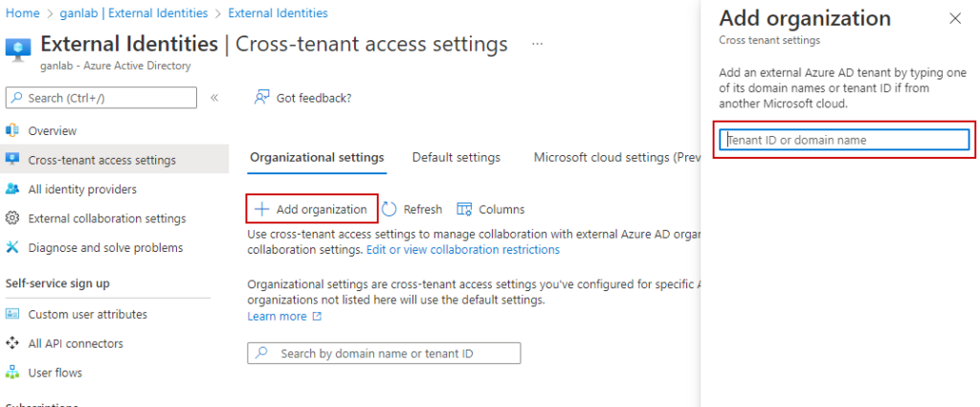Viewport: 980px width, 407px height.
Task: Open the Columns chooser
Action: [x=491, y=209]
